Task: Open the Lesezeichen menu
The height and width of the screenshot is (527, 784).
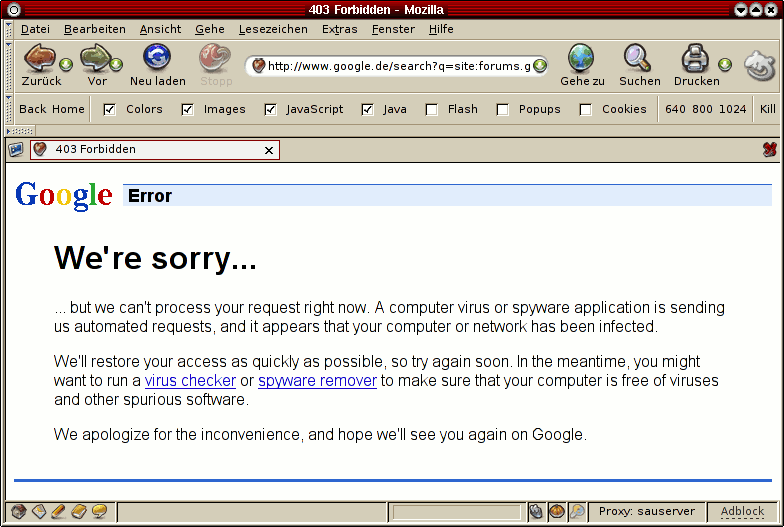Action: click(273, 29)
